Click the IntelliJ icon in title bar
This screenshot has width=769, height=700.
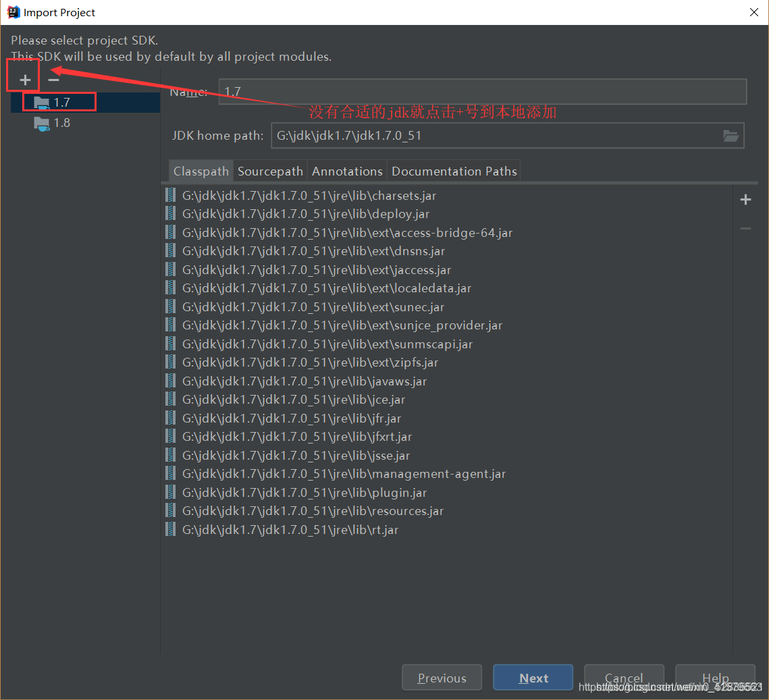[14, 11]
